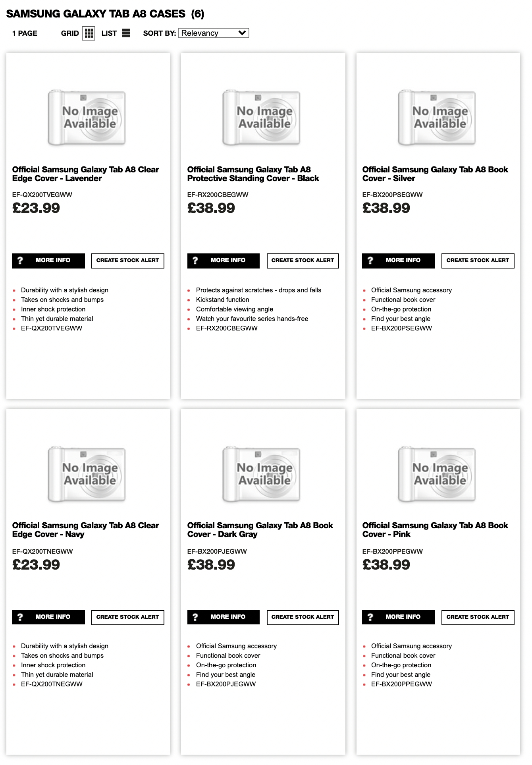
Task: Switch to list view icon
Action: (x=126, y=33)
